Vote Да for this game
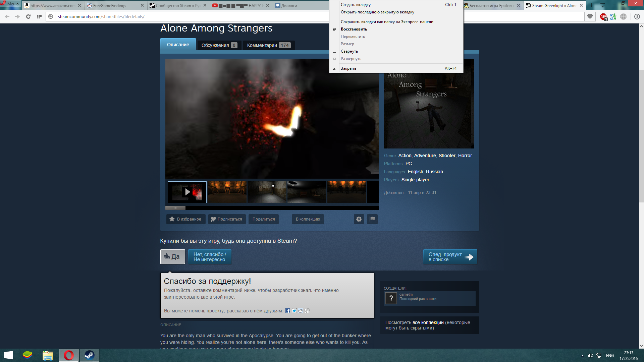644x362 pixels. point(172,257)
